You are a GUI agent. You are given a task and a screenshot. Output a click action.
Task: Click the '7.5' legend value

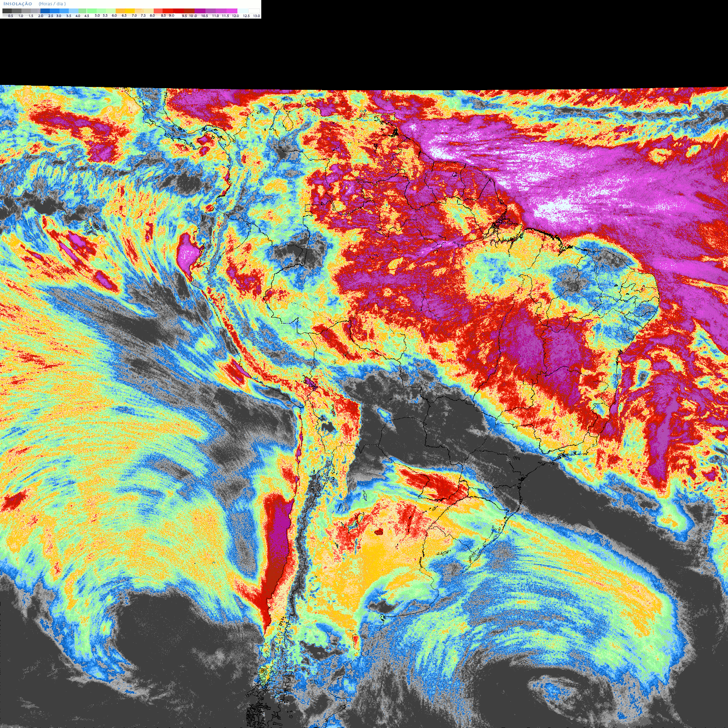click(x=143, y=15)
